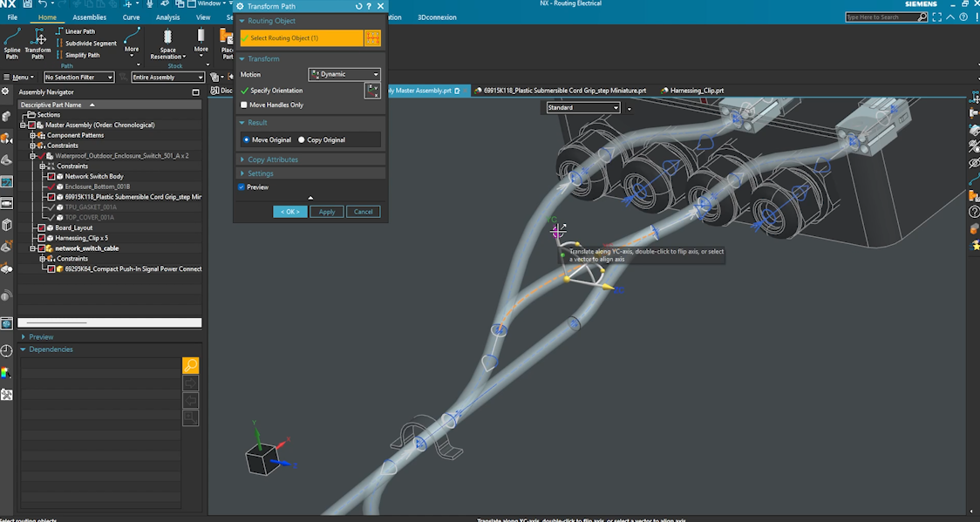Click the Save icon in title bar
This screenshot has height=522, width=980.
tap(28, 4)
